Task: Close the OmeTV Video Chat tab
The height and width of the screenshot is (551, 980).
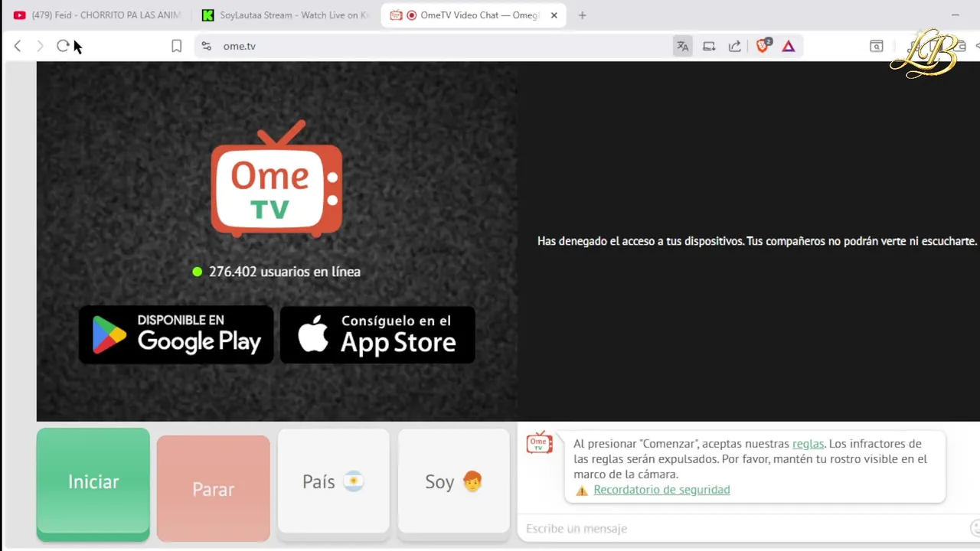Action: click(x=554, y=15)
